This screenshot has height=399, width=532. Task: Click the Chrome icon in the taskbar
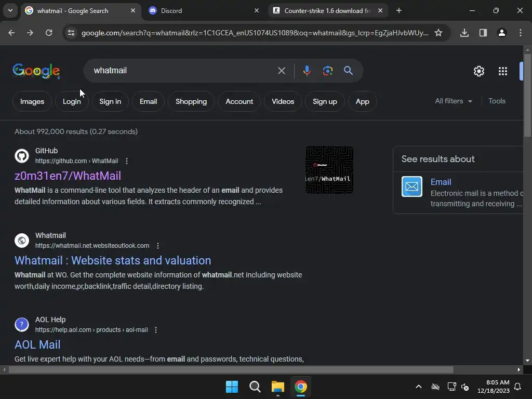301,387
